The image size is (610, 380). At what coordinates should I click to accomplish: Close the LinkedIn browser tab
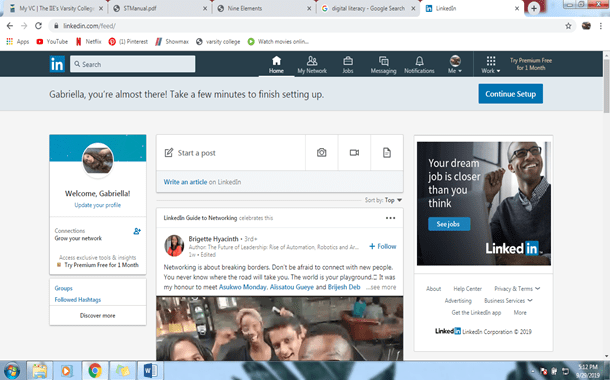(517, 9)
